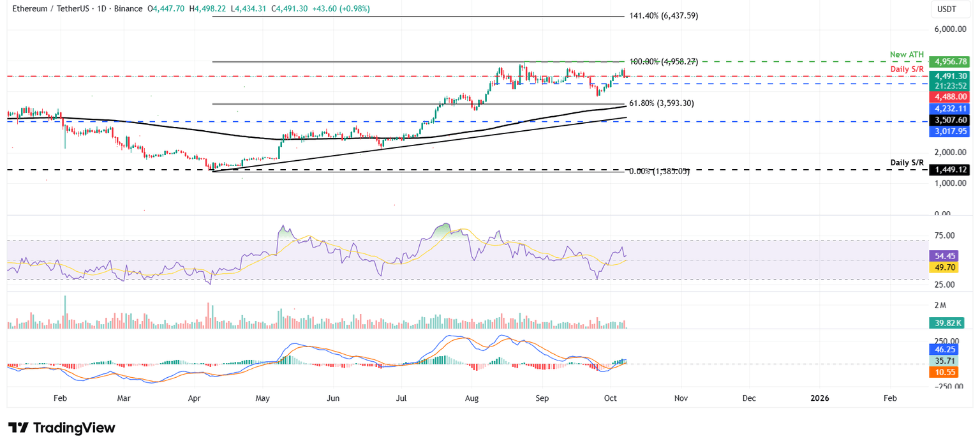Viewport: 980px width, 448px height.
Task: Click the orange MACD signal value 10.55
Action: click(x=945, y=372)
